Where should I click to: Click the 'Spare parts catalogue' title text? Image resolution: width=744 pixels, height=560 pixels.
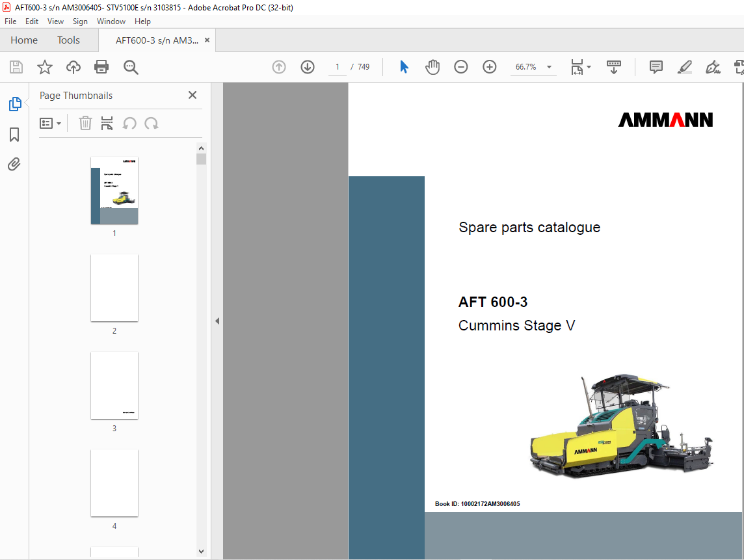tap(529, 228)
